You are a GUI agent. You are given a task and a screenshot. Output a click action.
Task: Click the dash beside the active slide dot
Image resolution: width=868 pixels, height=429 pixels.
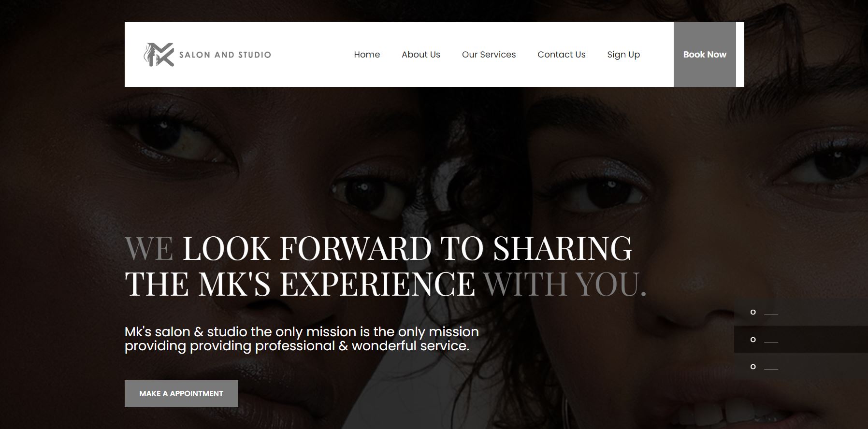pos(771,342)
